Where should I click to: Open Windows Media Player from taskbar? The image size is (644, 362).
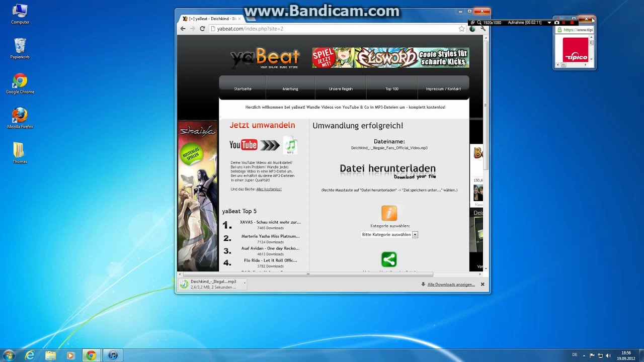point(70,355)
